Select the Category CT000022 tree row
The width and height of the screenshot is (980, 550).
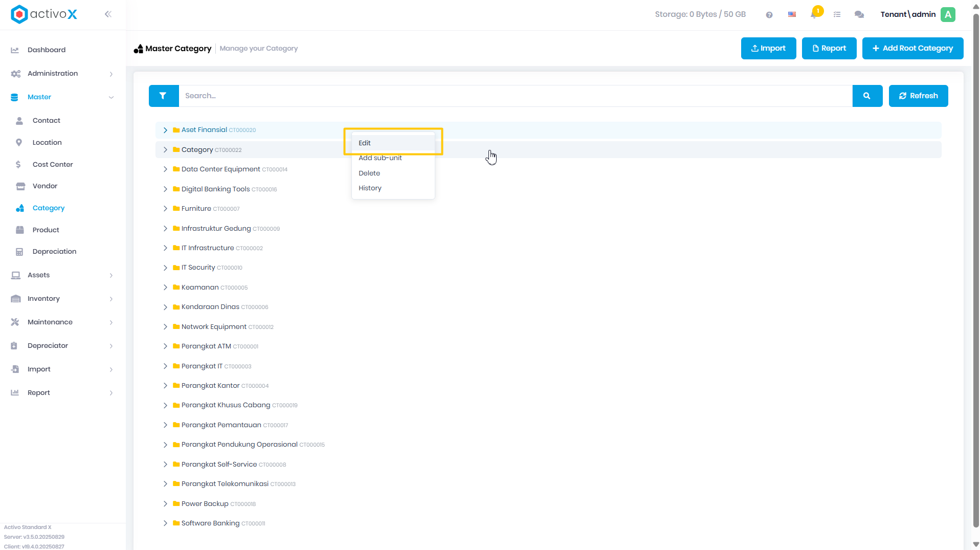tap(548, 150)
